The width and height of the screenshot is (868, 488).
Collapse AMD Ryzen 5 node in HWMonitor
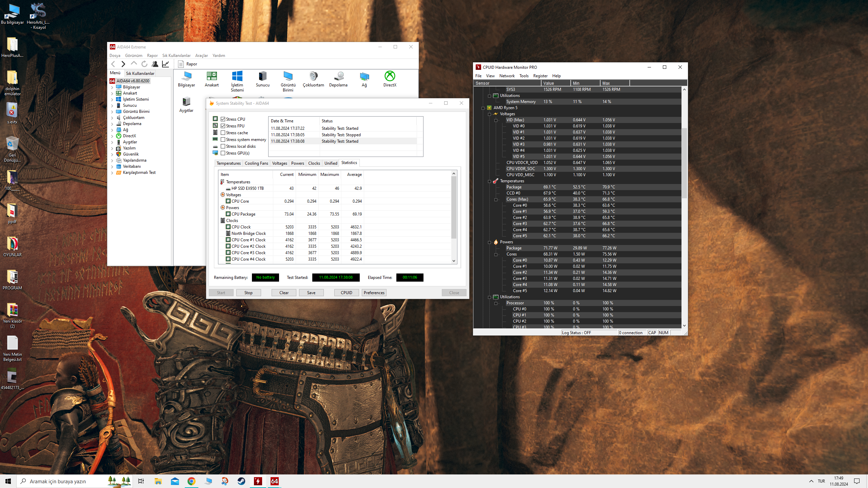(483, 108)
